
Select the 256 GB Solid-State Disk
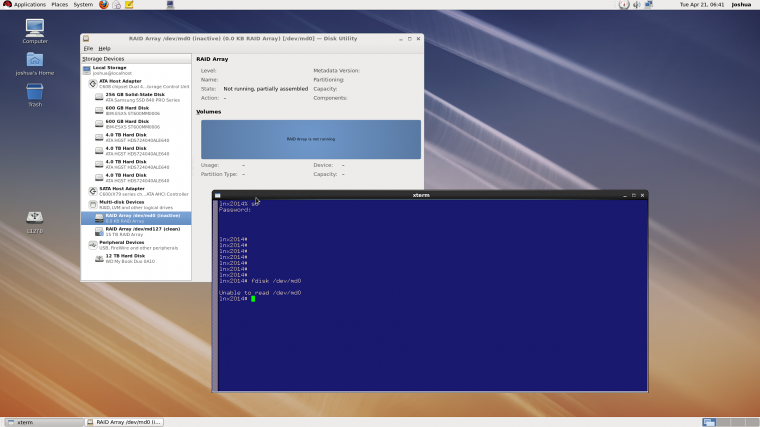tap(136, 97)
